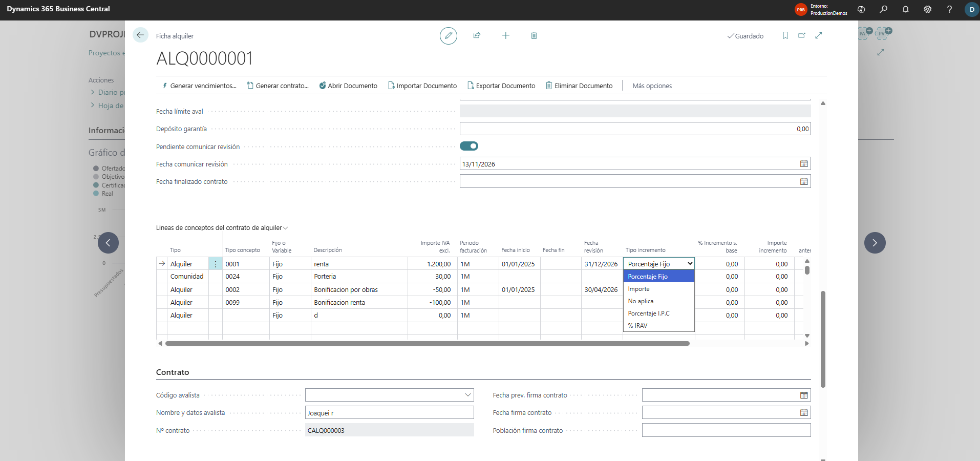The width and height of the screenshot is (980, 461).
Task: Click Importe cell '1.200,00'
Action: pos(433,264)
